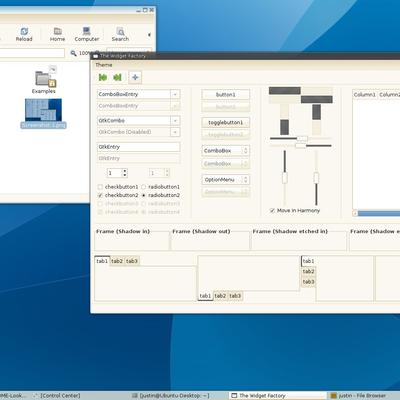The height and width of the screenshot is (400, 400).
Task: Switch to Control Center taskbar entry
Action: coord(57,396)
